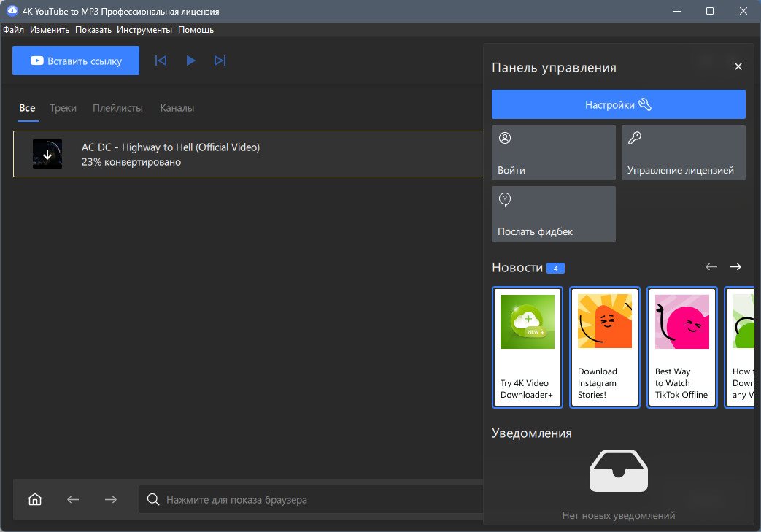Switch to the Плейлисты tab
This screenshot has height=532, width=761.
point(118,108)
